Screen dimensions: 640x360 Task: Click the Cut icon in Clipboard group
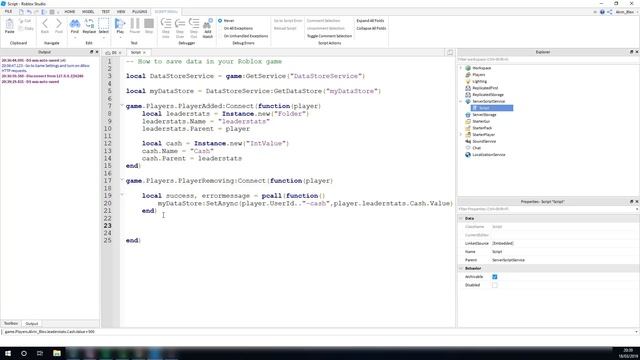(x=25, y=20)
